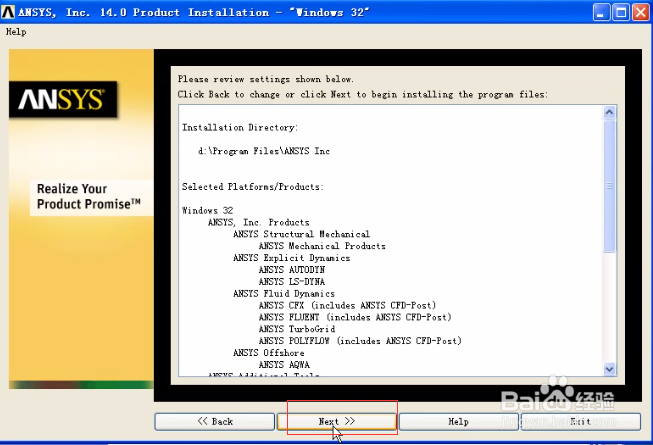Screen dimensions: 653x445
Task: Go back with the << Back button
Action: coord(215,421)
